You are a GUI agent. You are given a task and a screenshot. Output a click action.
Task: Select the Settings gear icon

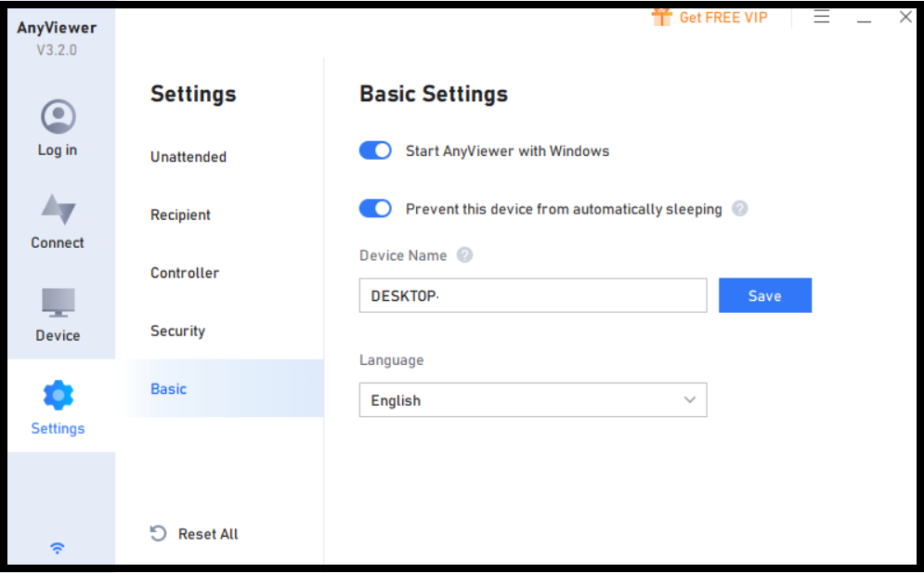click(x=58, y=395)
